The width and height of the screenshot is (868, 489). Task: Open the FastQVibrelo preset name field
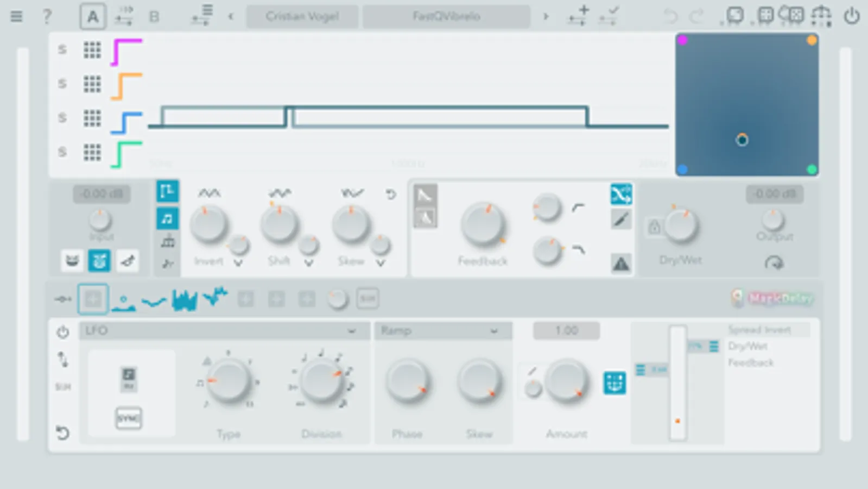[x=446, y=16]
